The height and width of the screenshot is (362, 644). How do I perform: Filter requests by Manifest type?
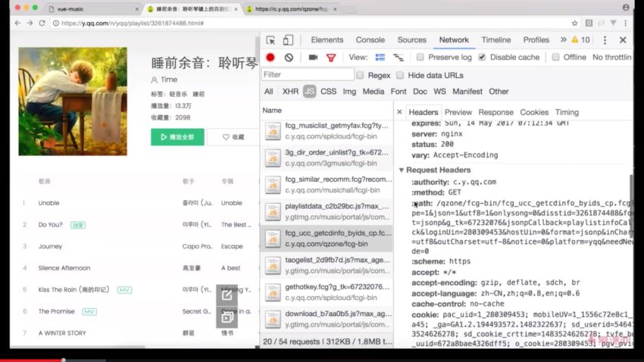click(467, 92)
